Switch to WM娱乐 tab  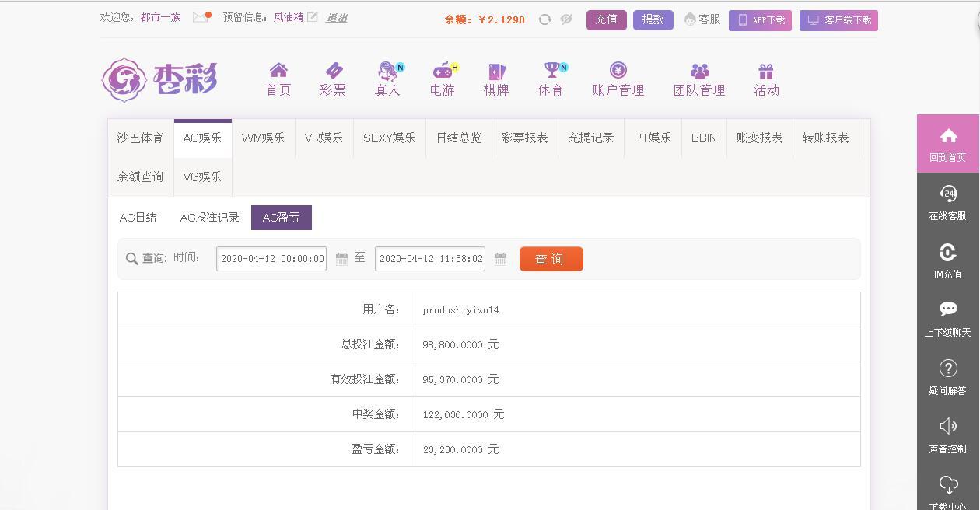click(263, 138)
